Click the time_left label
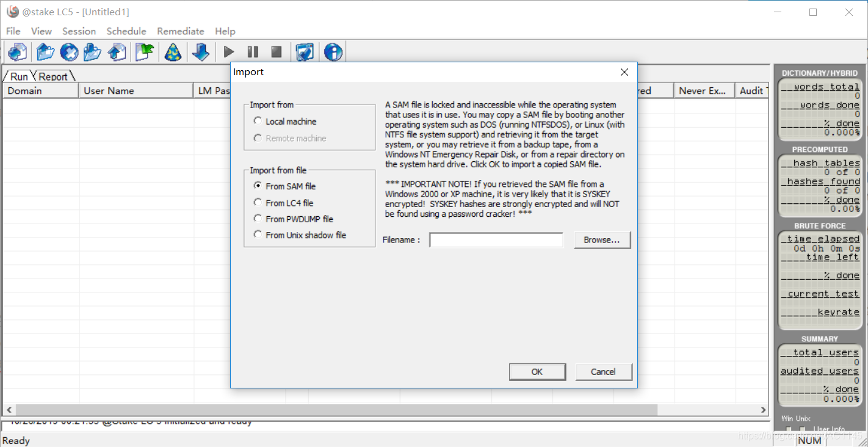This screenshot has height=447, width=868. pyautogui.click(x=820, y=257)
